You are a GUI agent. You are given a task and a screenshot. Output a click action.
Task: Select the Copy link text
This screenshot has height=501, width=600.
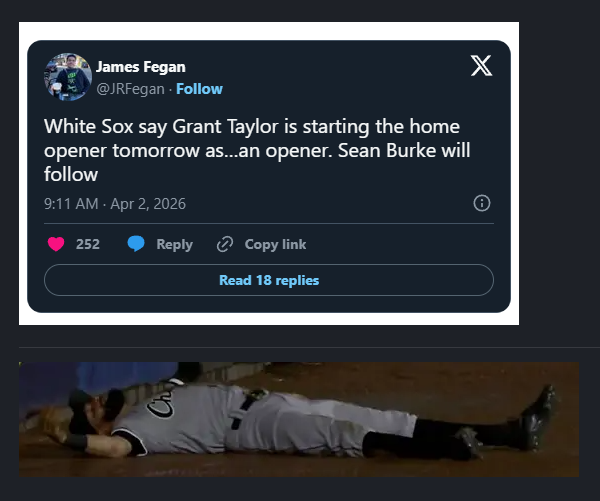[x=275, y=244]
